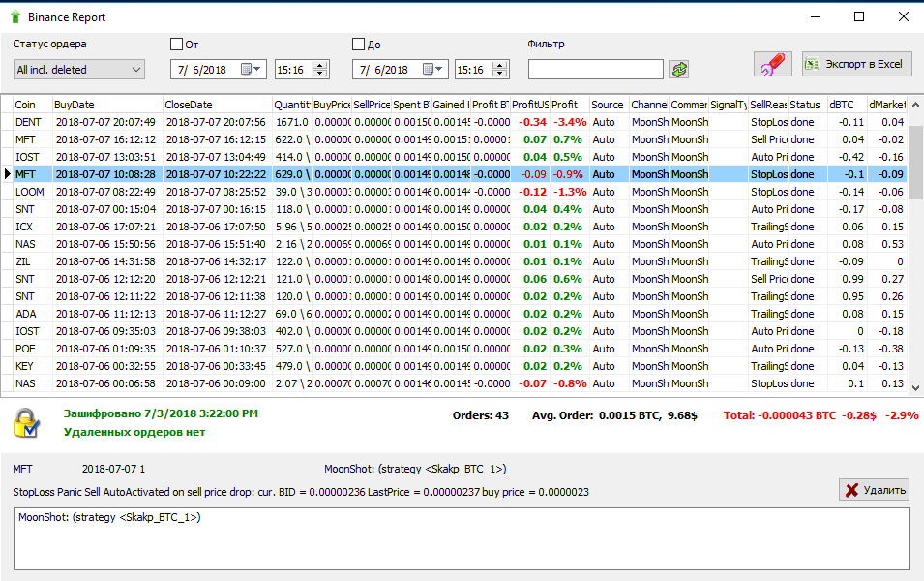Viewport: 924px width, 581px height.
Task: Click the table scrollbar down arrow
Action: coord(915,387)
